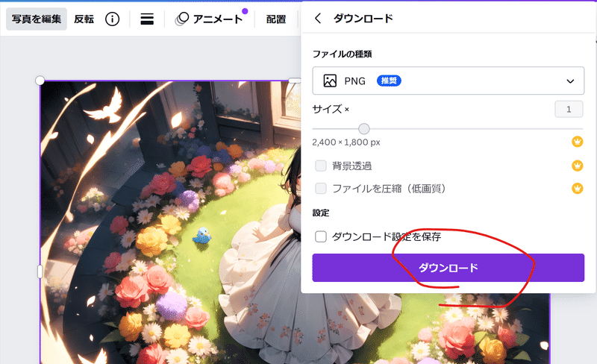The height and width of the screenshot is (364, 597).
Task: Click the size multiplier input field
Action: click(x=569, y=110)
